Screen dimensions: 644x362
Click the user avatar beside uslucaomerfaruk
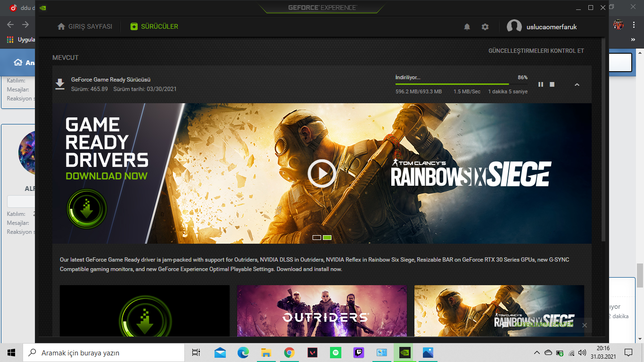click(514, 27)
